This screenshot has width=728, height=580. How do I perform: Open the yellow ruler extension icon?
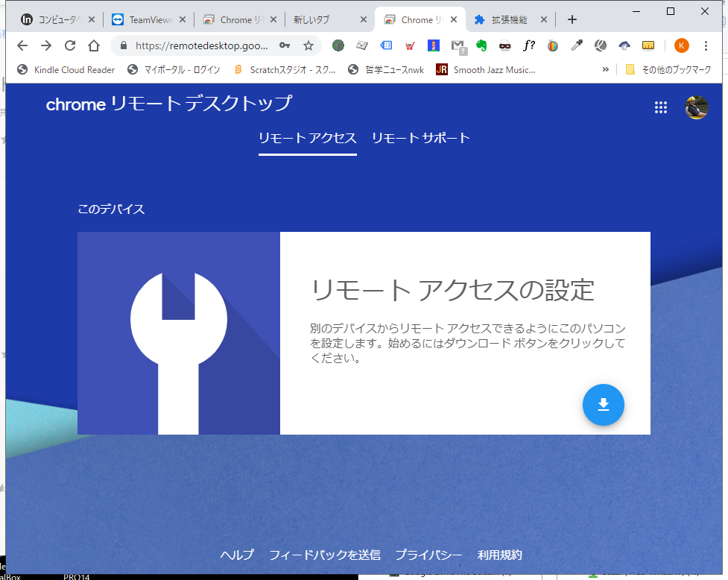pyautogui.click(x=648, y=45)
